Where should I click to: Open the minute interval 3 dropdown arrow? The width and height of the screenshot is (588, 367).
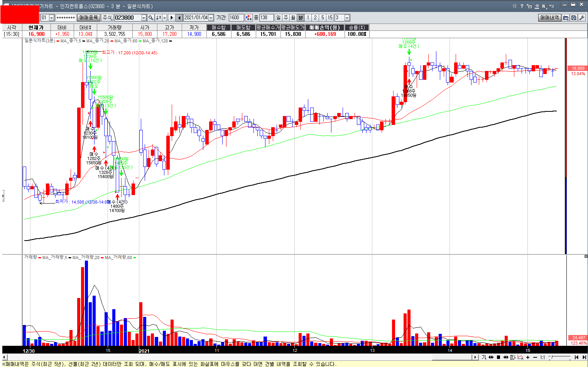click(x=347, y=18)
